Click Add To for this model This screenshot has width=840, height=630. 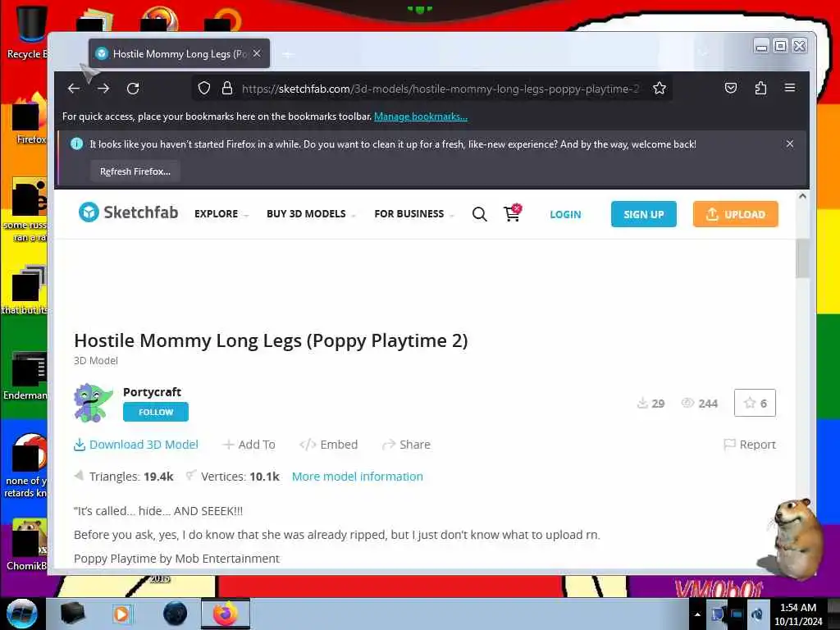click(x=249, y=445)
